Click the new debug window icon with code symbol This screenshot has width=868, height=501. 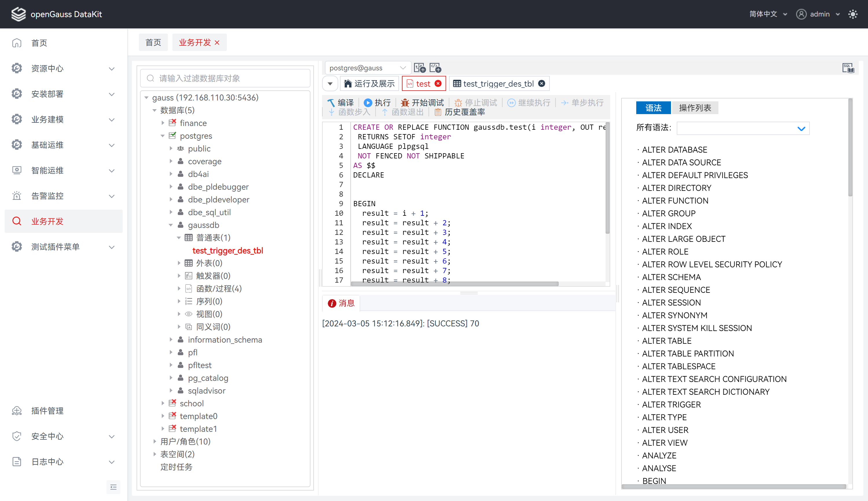click(435, 68)
